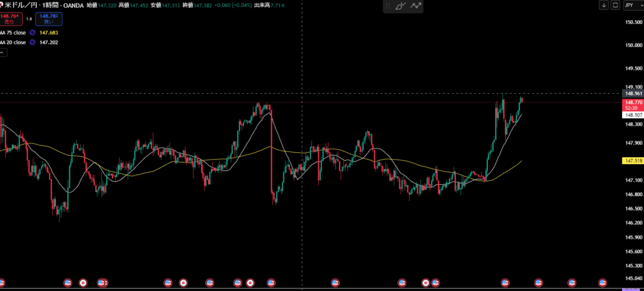Click the 米ドル/円 symbol title
Viewport: 644px width, 291px height.
(20, 5)
